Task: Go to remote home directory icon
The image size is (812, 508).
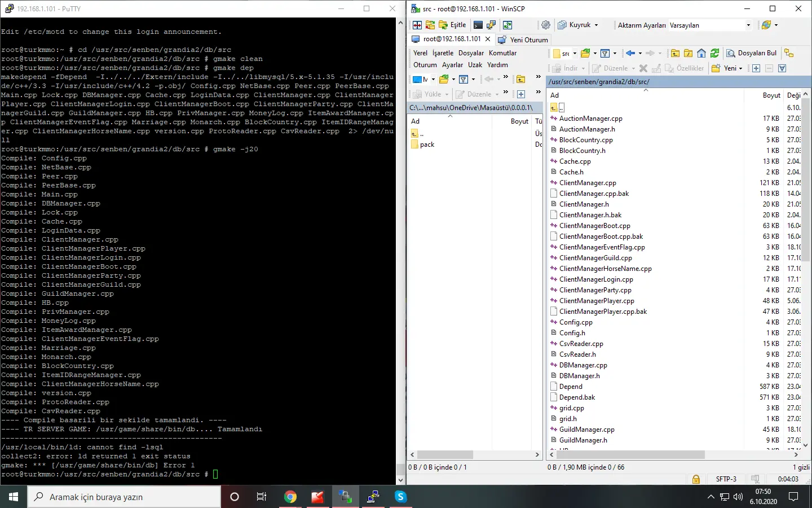Action: tap(701, 53)
